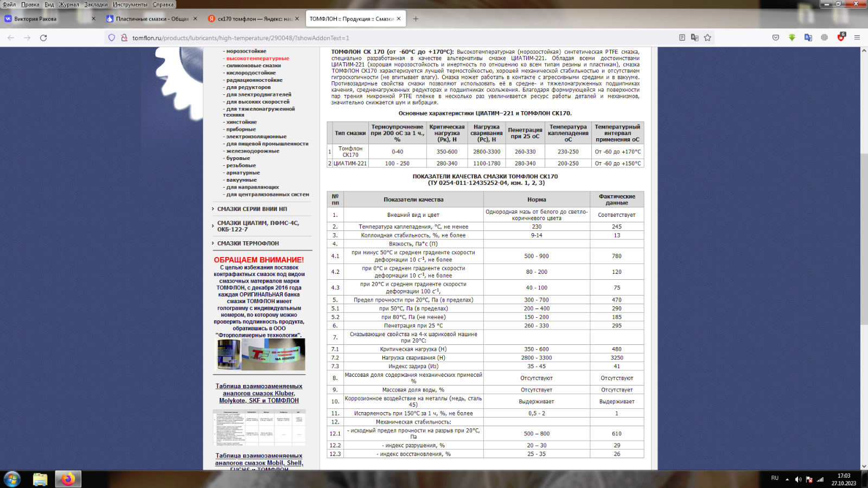This screenshot has width=868, height=488.
Task: Save page to Pocket
Action: click(x=776, y=37)
